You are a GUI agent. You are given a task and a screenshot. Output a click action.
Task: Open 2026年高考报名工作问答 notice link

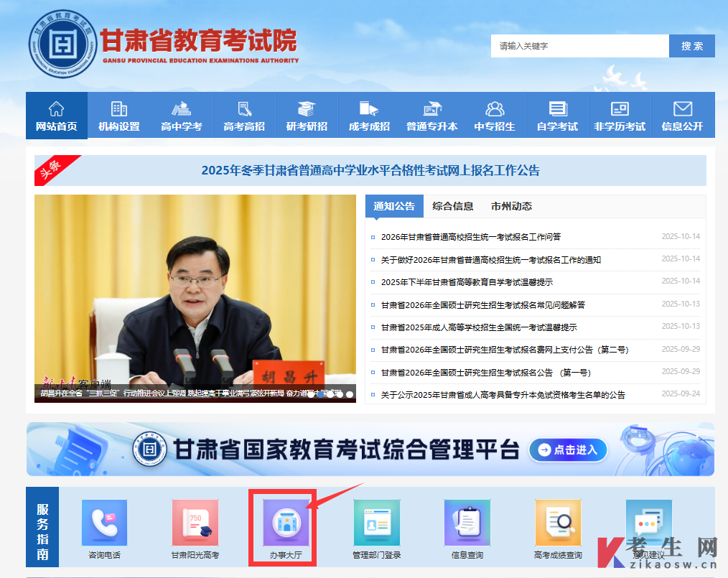click(x=471, y=237)
